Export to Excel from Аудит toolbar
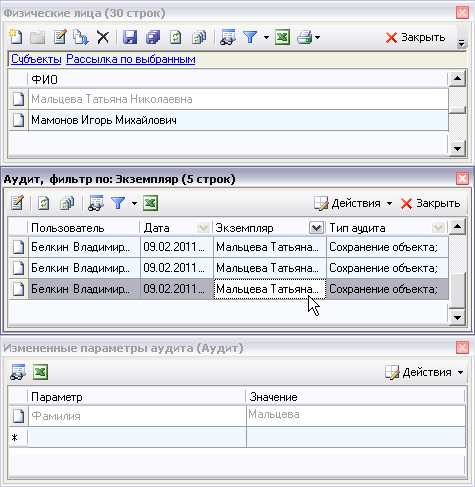475x487 pixels. 150,203
